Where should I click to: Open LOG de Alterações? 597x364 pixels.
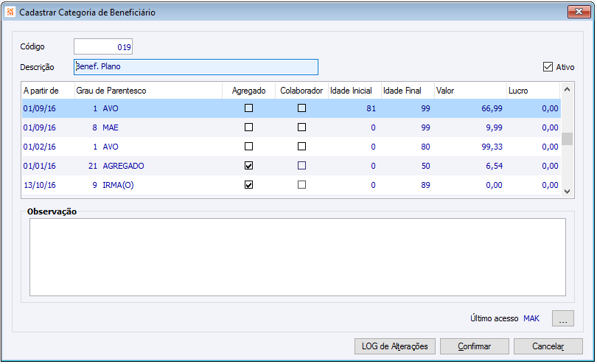coord(395,346)
